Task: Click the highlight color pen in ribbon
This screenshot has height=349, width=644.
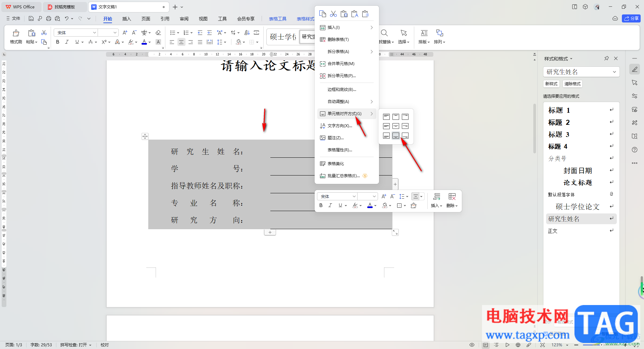Action: click(x=131, y=42)
